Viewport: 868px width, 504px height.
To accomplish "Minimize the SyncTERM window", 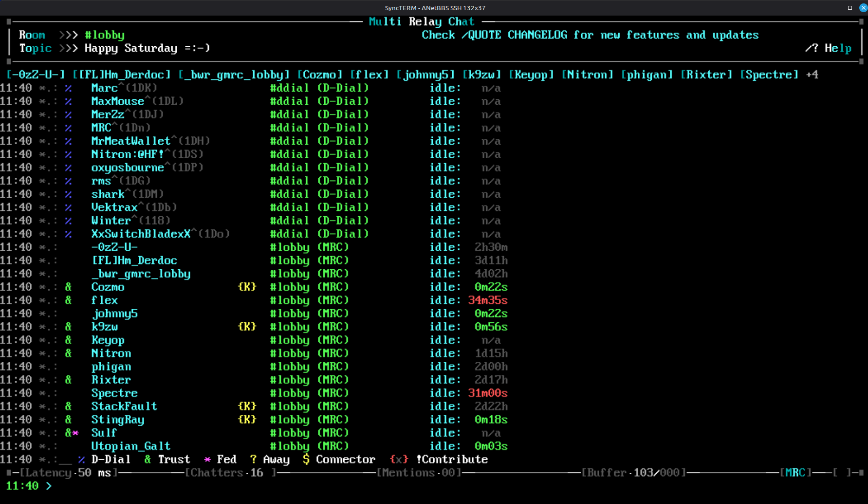I will [x=836, y=8].
